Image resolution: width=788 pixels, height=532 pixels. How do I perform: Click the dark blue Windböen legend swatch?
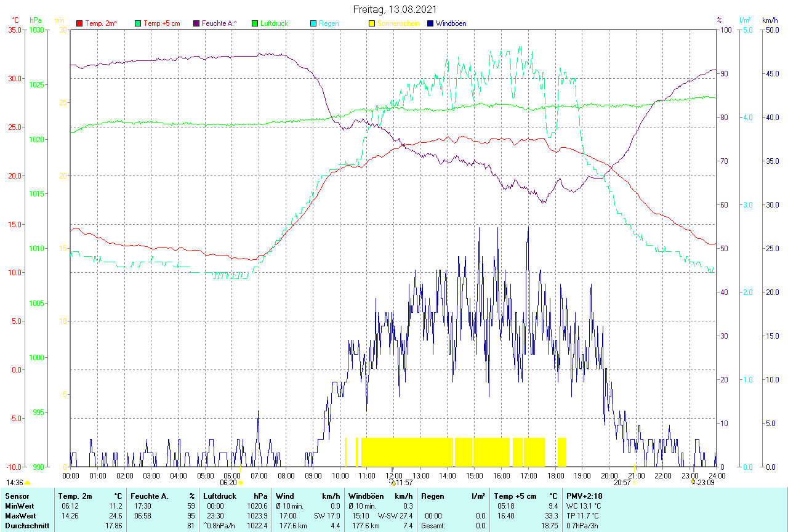[430, 23]
